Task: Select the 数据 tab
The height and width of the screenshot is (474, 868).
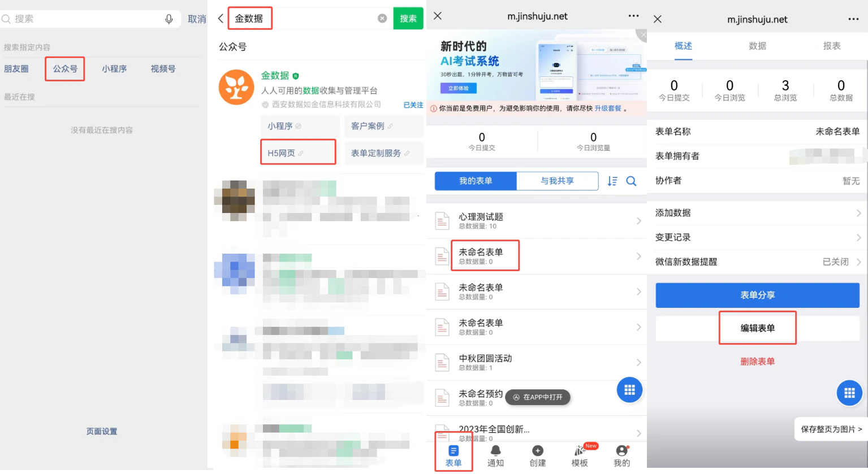Action: [758, 46]
